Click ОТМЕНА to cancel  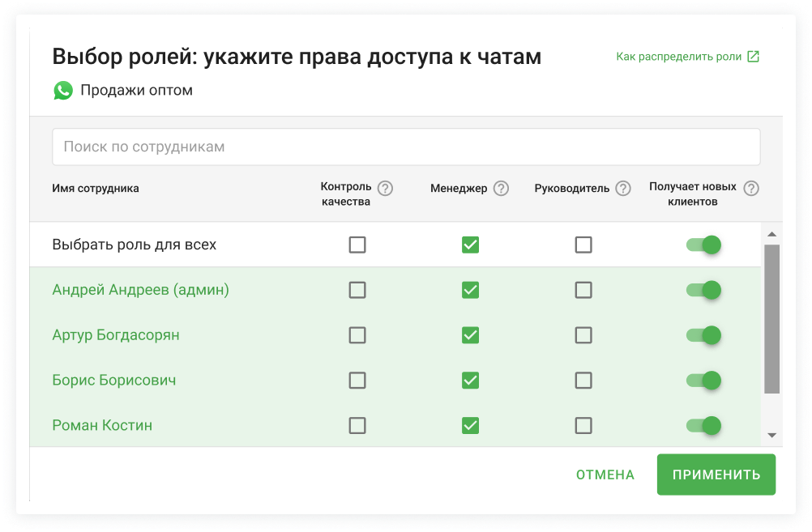[x=605, y=475]
